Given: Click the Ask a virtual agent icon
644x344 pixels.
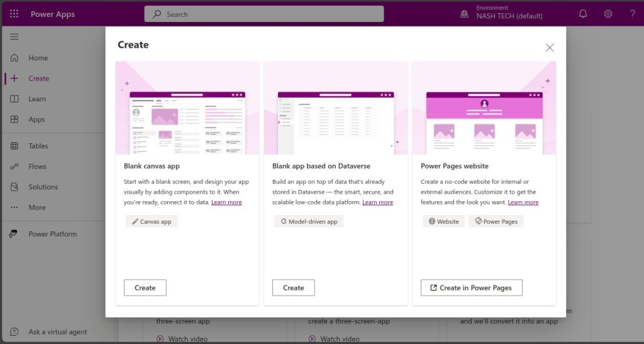Looking at the screenshot, I should (x=14, y=331).
